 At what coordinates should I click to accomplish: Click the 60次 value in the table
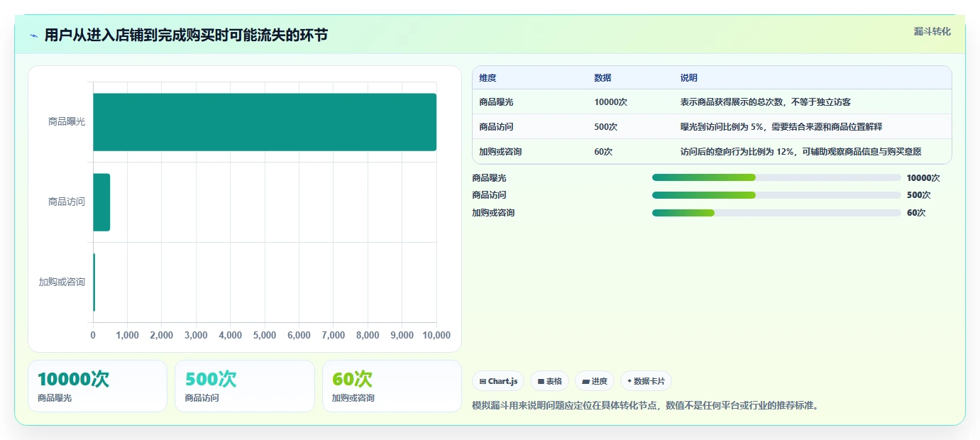click(603, 152)
